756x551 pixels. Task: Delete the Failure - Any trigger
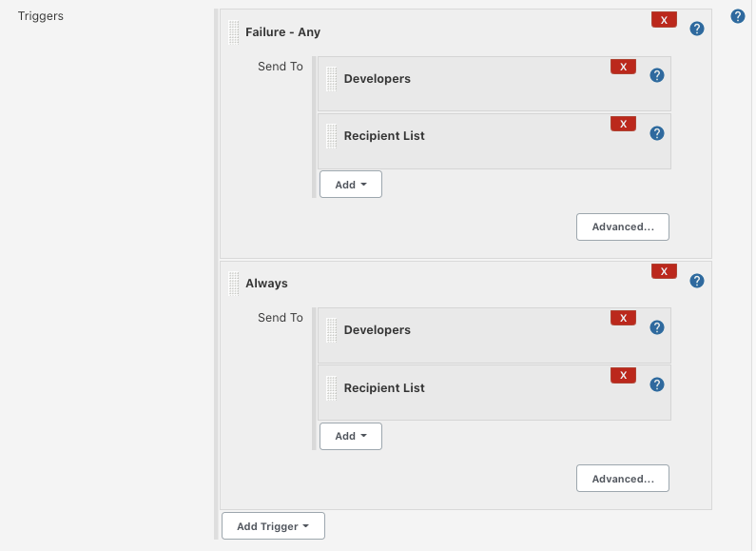(664, 20)
